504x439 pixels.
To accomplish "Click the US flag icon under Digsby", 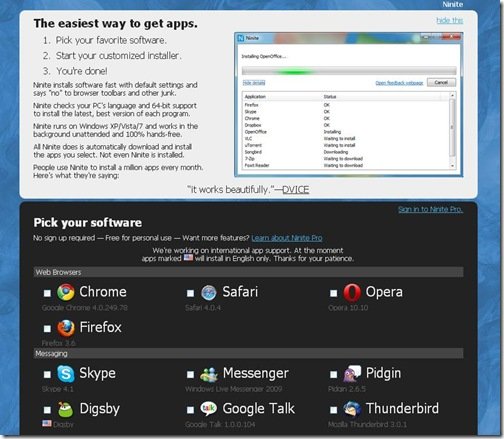I will coord(47,424).
